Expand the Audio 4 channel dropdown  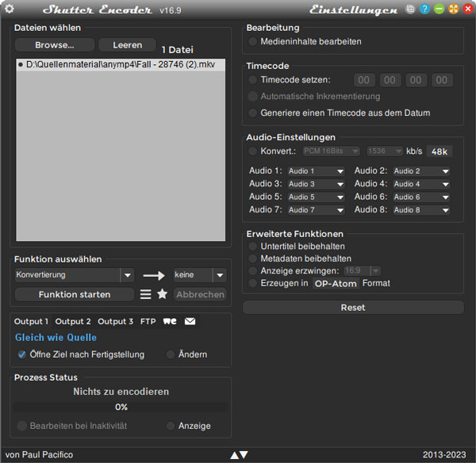421,184
